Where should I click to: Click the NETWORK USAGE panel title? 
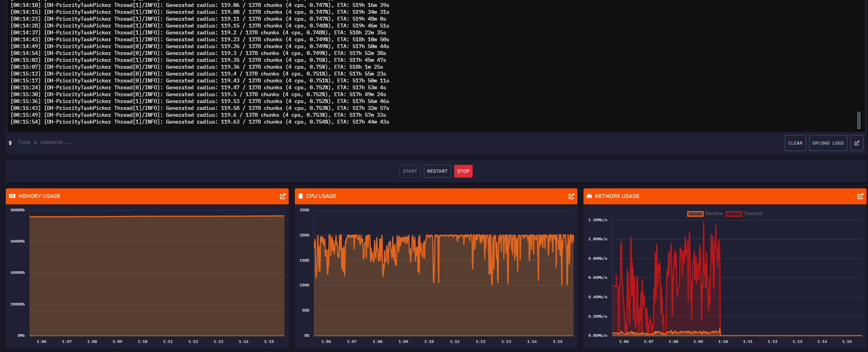[x=617, y=196]
